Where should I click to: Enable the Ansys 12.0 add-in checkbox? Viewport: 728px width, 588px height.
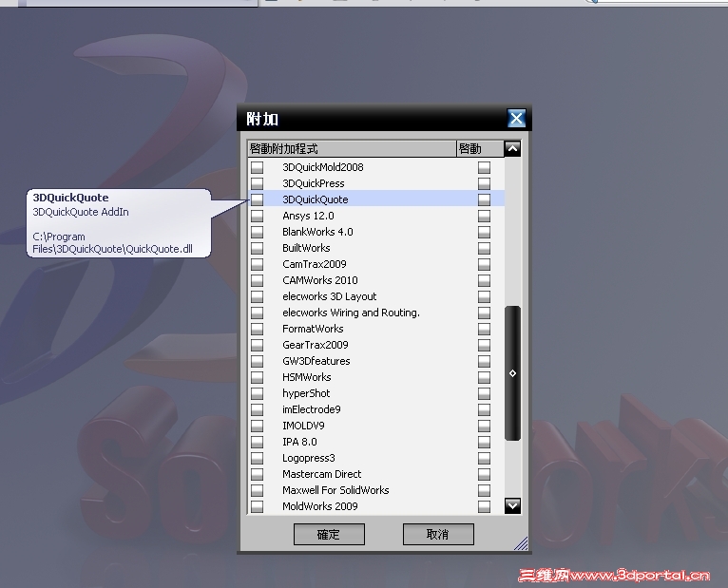pos(257,216)
